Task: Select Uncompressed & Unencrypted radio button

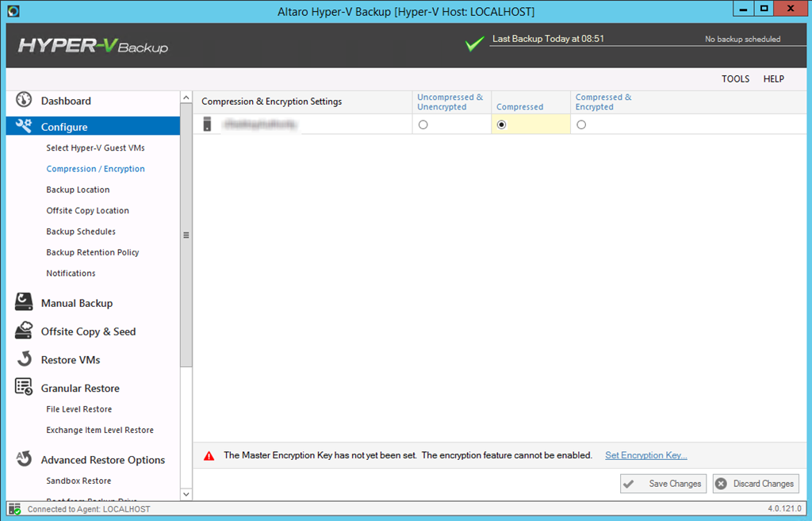Action: pyautogui.click(x=423, y=125)
